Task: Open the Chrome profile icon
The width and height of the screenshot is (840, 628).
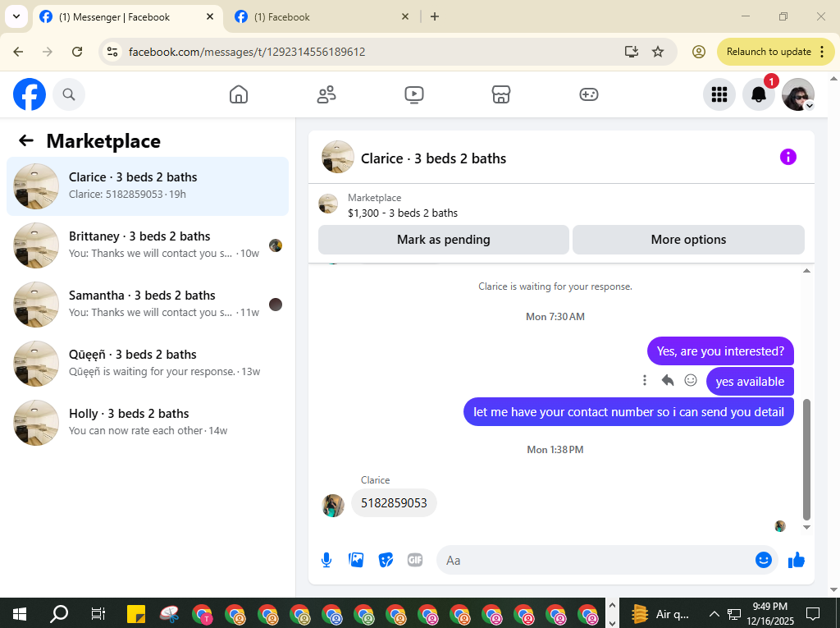Action: pyautogui.click(x=699, y=52)
